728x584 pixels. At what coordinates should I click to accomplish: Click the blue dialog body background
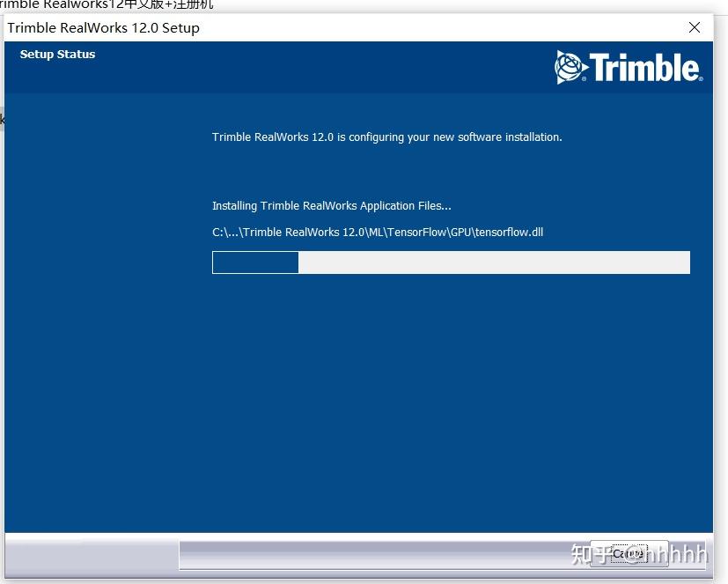pos(352,396)
